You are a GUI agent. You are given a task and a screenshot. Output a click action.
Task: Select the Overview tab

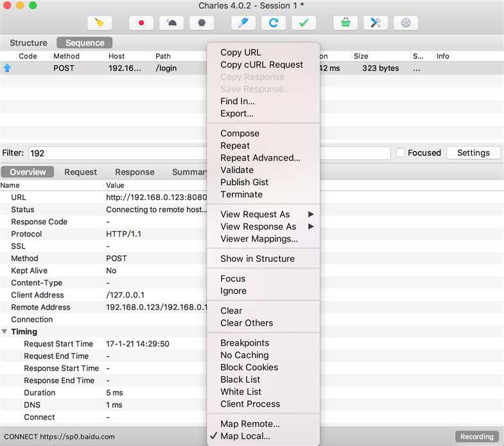[28, 172]
